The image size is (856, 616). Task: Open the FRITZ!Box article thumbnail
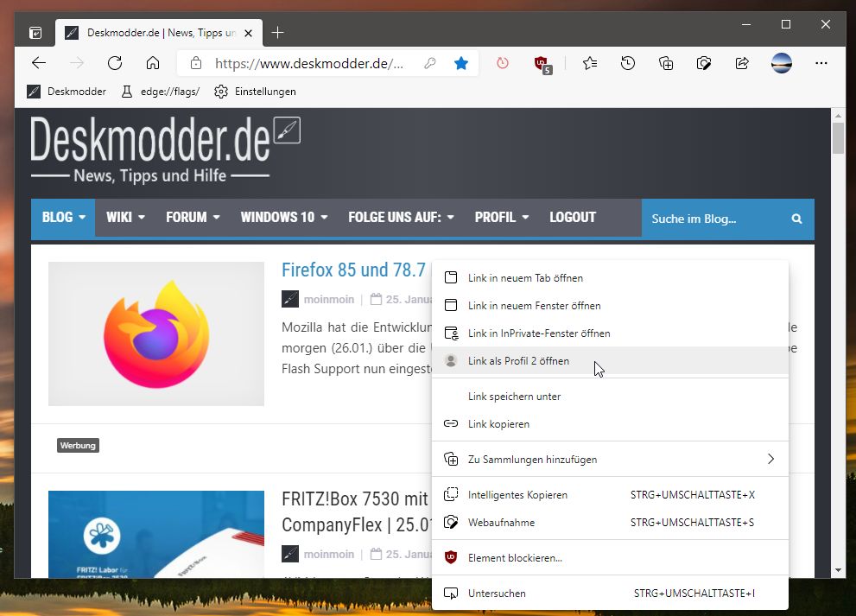tap(156, 534)
